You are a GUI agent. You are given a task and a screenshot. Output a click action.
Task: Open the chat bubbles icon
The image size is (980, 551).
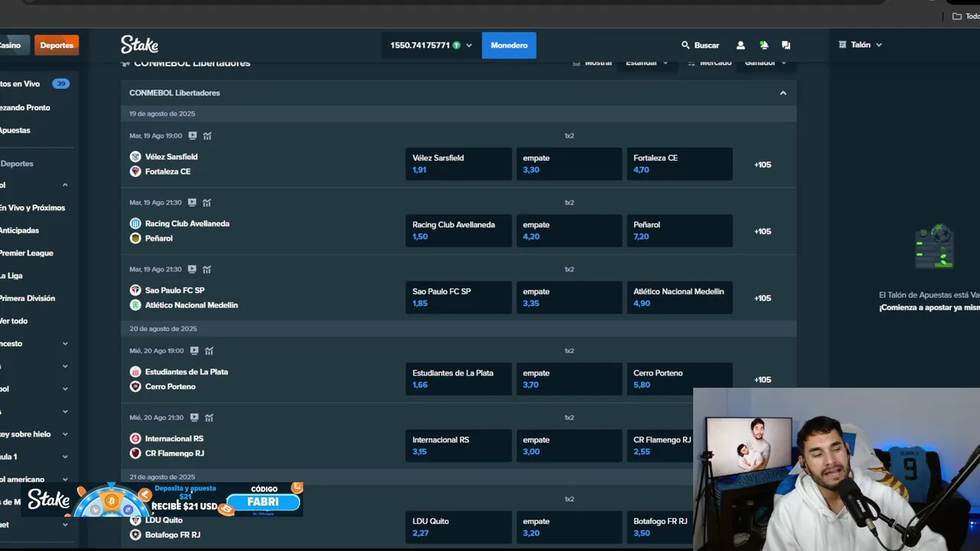786,45
